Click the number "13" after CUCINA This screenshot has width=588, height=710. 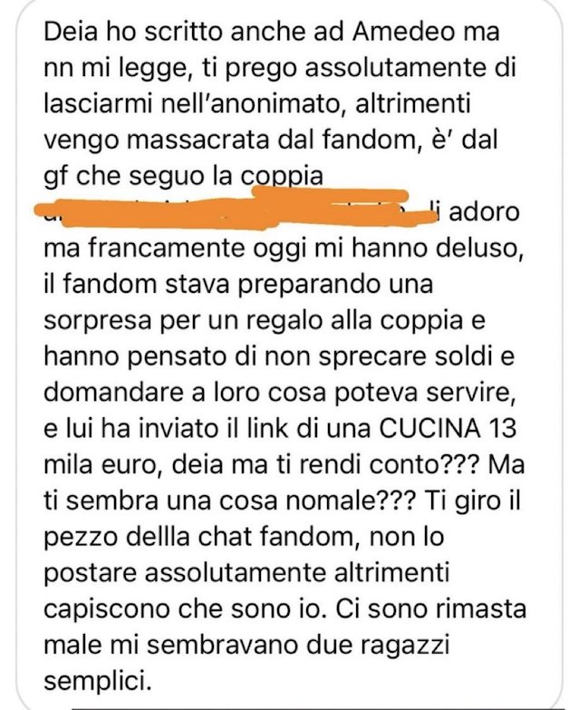[x=503, y=428]
